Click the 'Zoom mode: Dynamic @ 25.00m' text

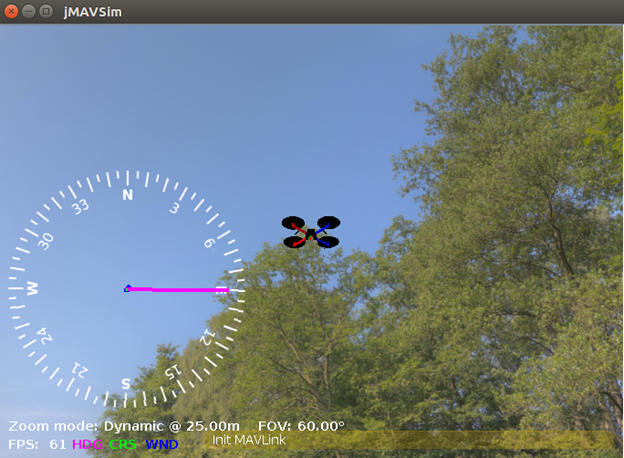124,426
